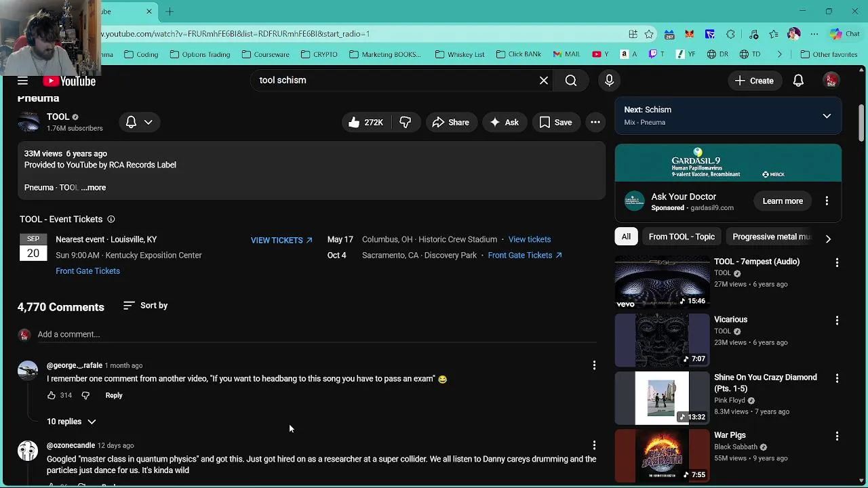Image resolution: width=868 pixels, height=488 pixels.
Task: Expand the 10 replies thread
Action: click(71, 422)
